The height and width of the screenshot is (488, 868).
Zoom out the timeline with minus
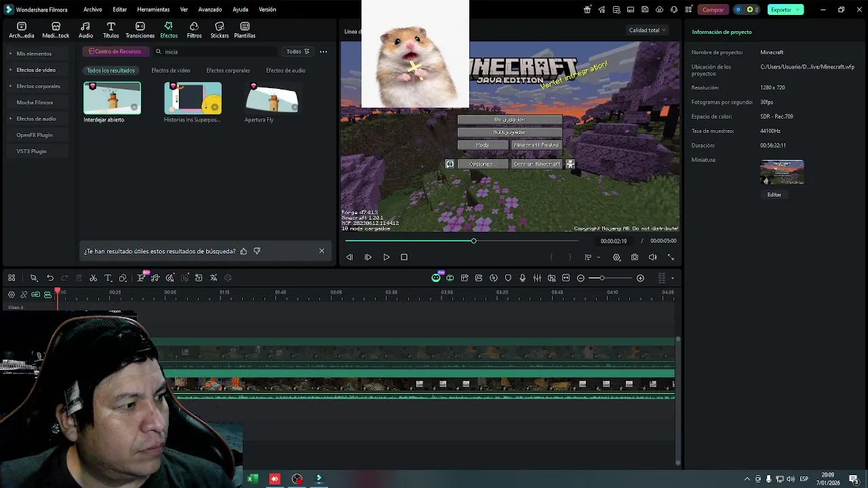[580, 278]
